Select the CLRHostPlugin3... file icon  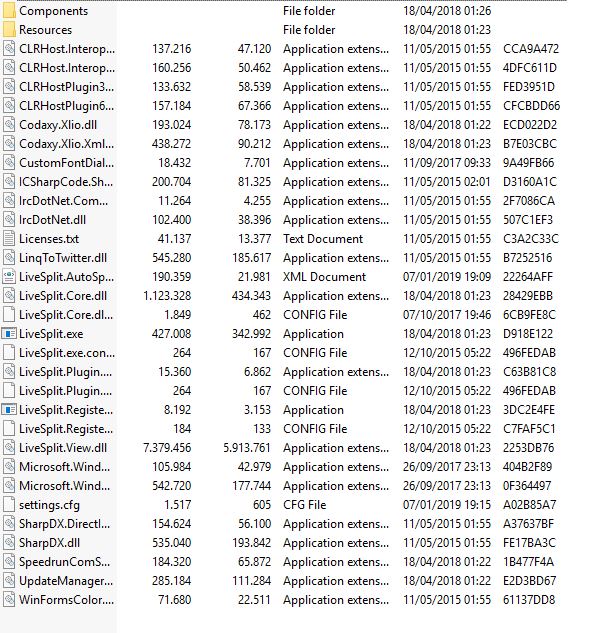9,87
